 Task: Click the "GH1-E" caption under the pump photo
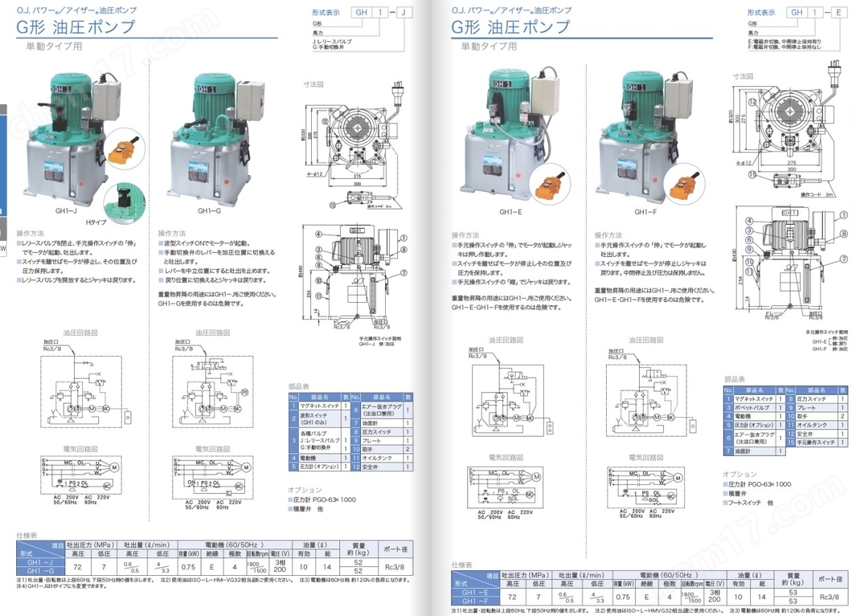pos(510,212)
